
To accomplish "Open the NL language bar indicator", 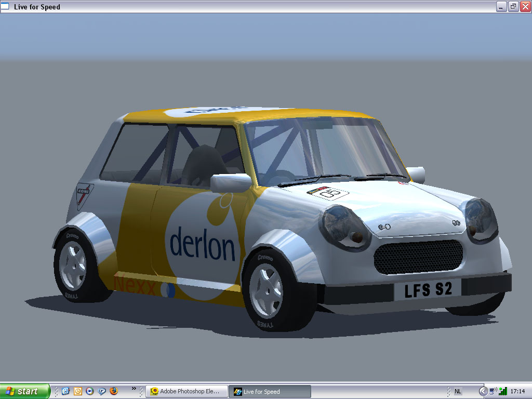I will (x=458, y=392).
